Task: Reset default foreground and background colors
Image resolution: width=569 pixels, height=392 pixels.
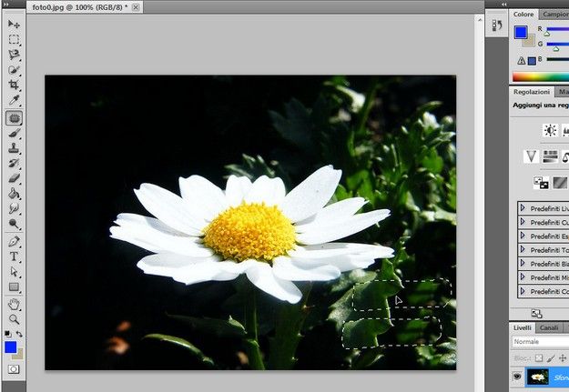Action: [7, 334]
